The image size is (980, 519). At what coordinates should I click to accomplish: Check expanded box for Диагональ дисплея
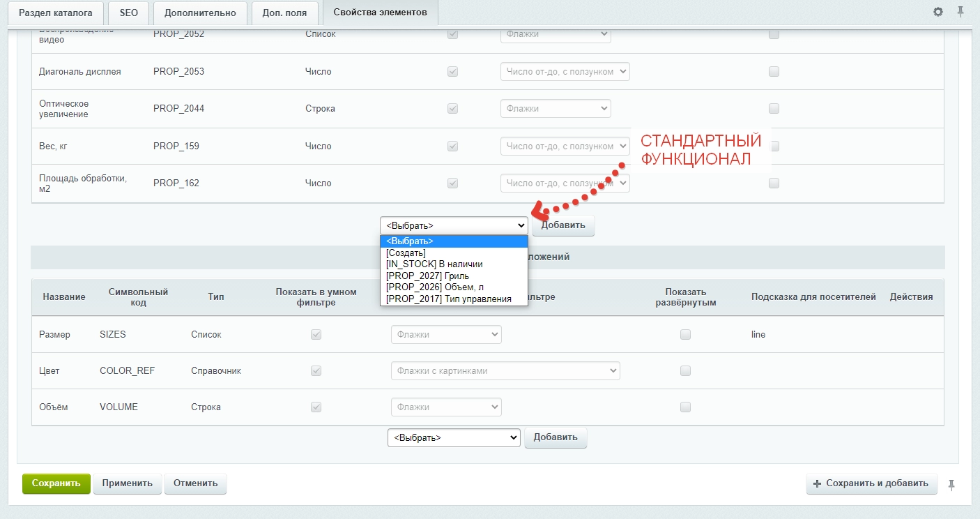[x=774, y=72]
